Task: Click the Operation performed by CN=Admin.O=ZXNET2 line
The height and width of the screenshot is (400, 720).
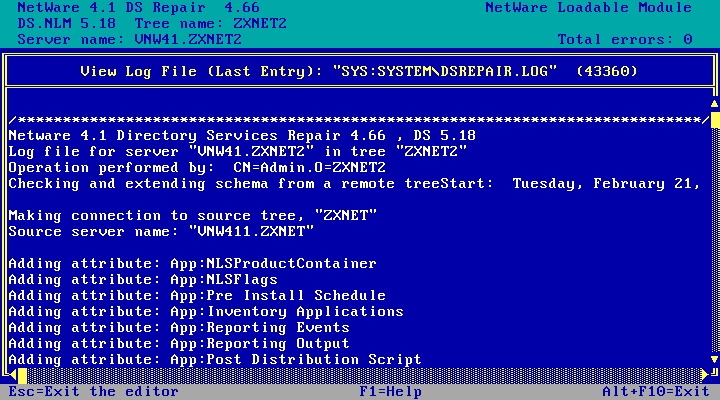Action: pyautogui.click(x=197, y=168)
